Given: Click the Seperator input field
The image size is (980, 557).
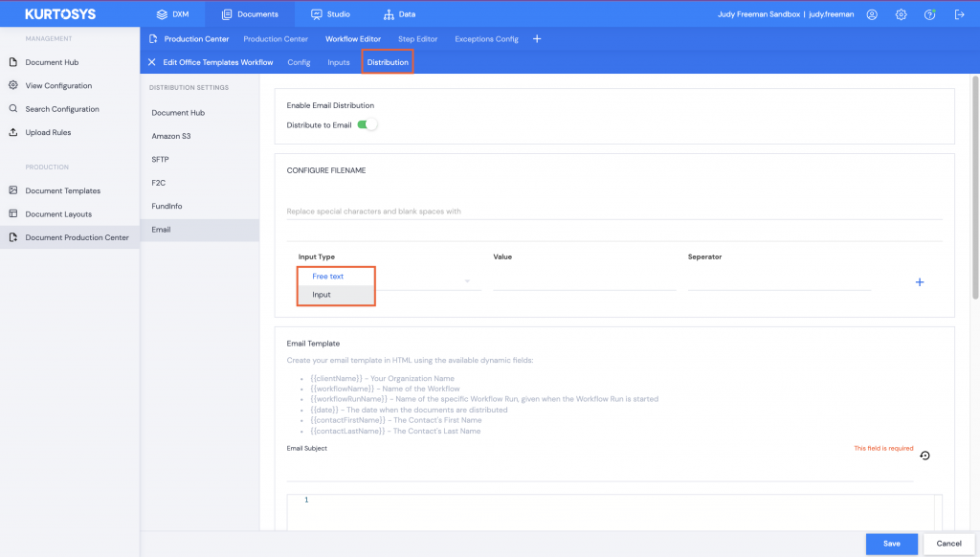Looking at the screenshot, I should point(779,281).
